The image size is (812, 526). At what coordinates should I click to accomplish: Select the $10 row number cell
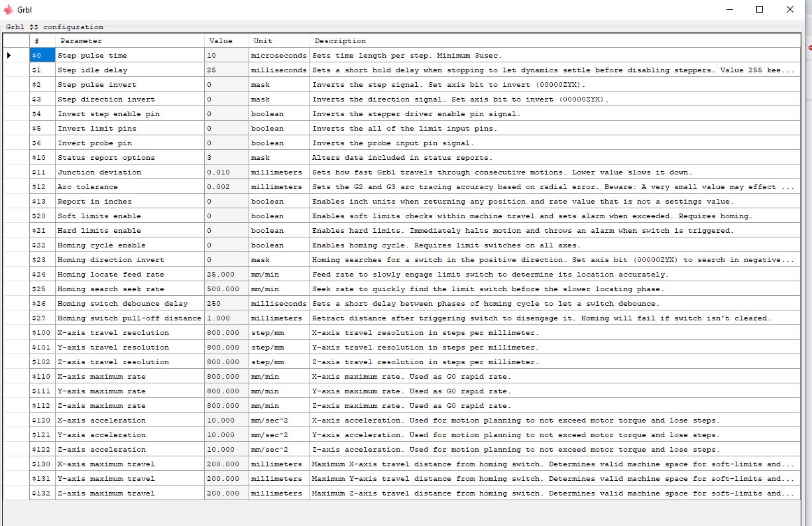(42, 158)
